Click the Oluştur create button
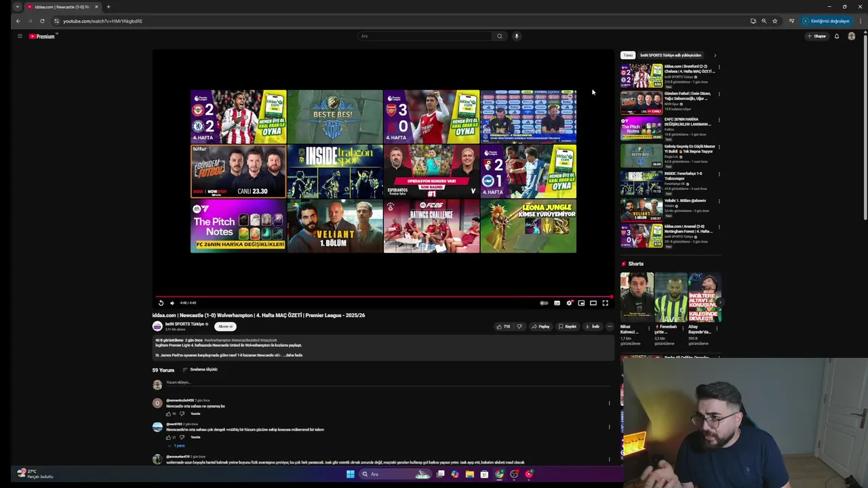This screenshot has height=488, width=868. point(816,36)
